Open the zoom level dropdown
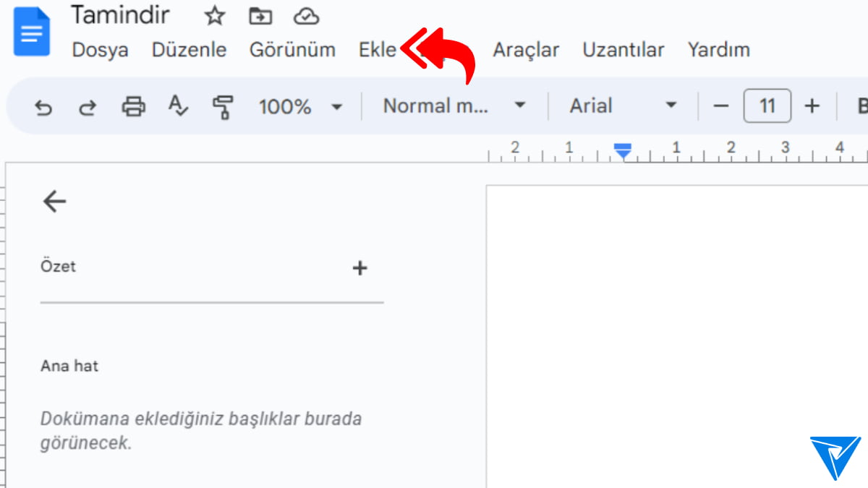This screenshot has height=488, width=868. pyautogui.click(x=299, y=106)
